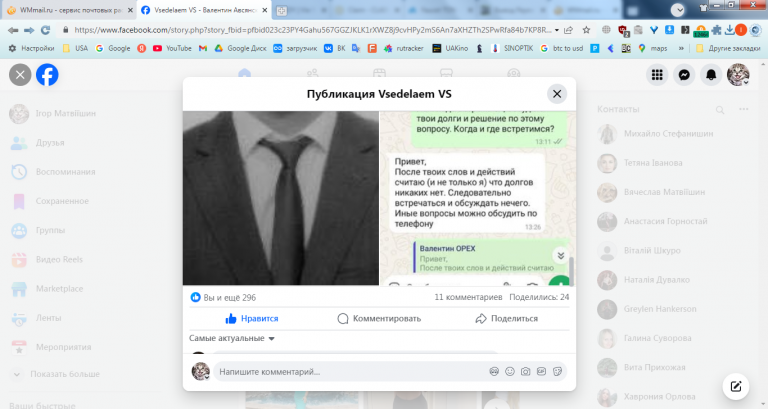Viewport: 768px width, 409px height.
Task: View the 11 комментариев link
Action: coord(468,297)
